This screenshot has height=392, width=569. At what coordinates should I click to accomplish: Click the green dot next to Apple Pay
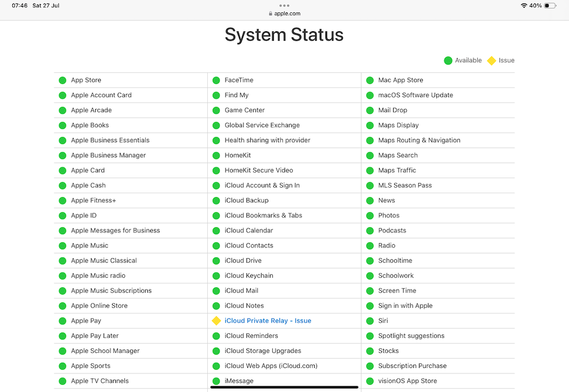pyautogui.click(x=63, y=321)
